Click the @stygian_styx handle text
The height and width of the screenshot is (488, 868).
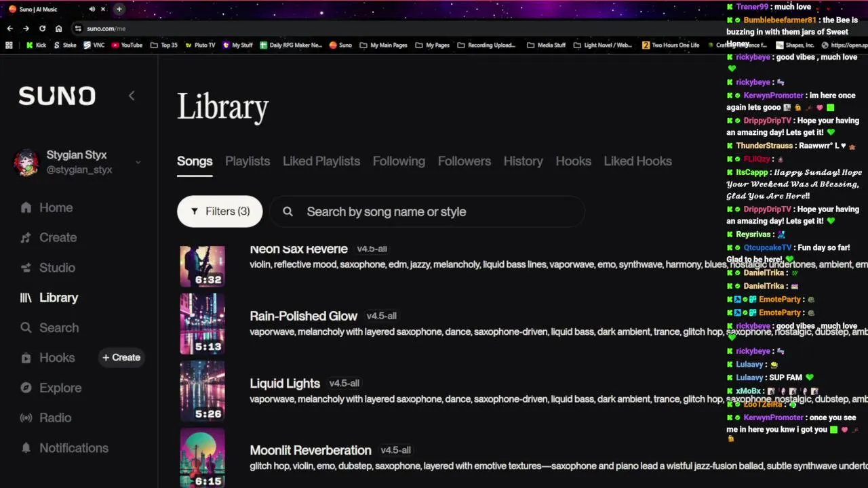[79, 170]
